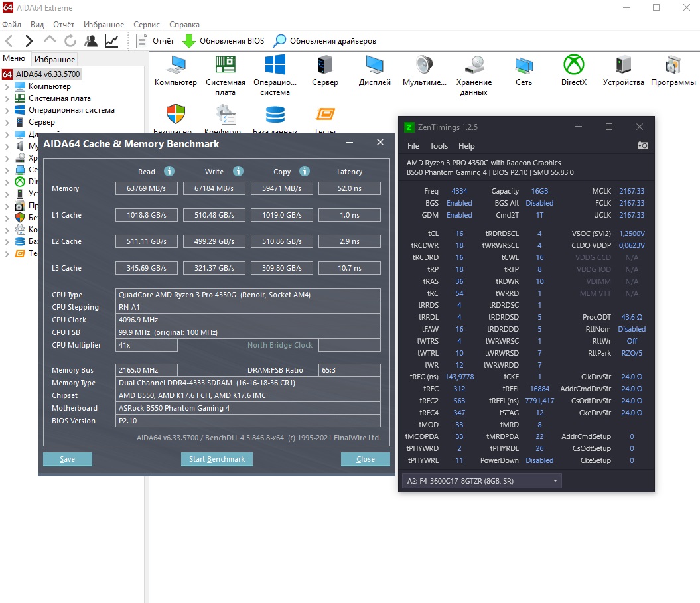Take screenshot with ZenTimings camera icon

642,145
